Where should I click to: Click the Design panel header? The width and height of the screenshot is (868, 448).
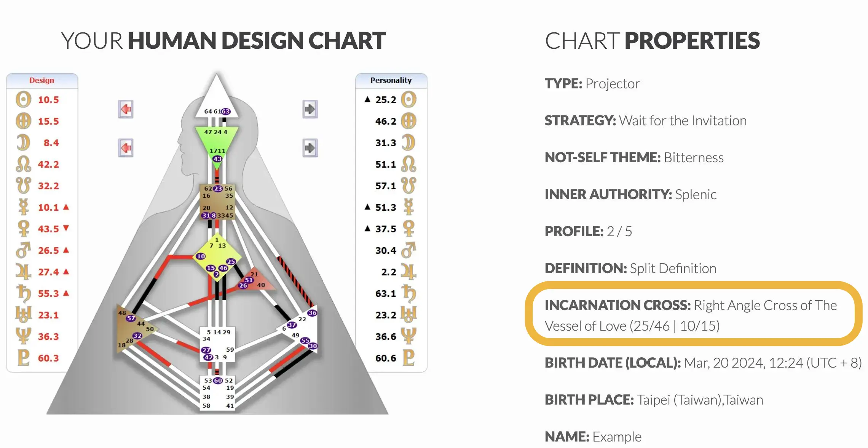[x=42, y=80]
